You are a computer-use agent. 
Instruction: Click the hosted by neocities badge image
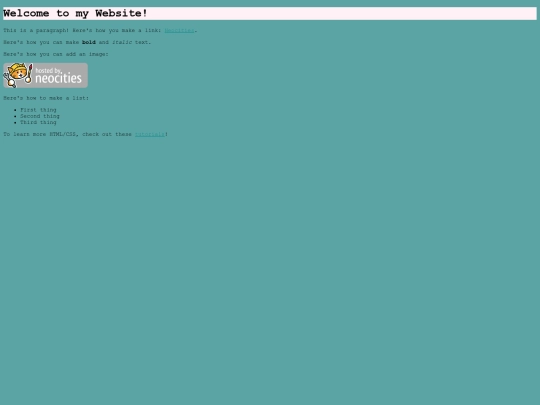[x=45, y=75]
